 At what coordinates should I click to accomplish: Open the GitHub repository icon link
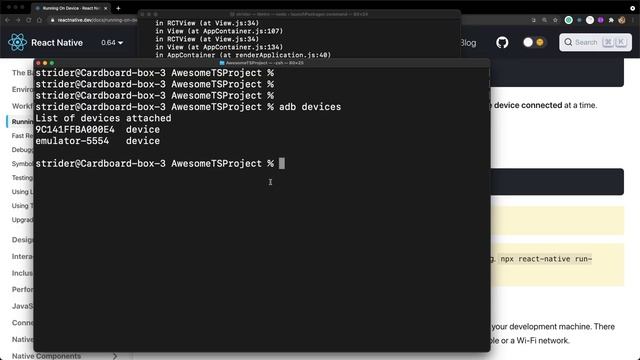pos(502,42)
